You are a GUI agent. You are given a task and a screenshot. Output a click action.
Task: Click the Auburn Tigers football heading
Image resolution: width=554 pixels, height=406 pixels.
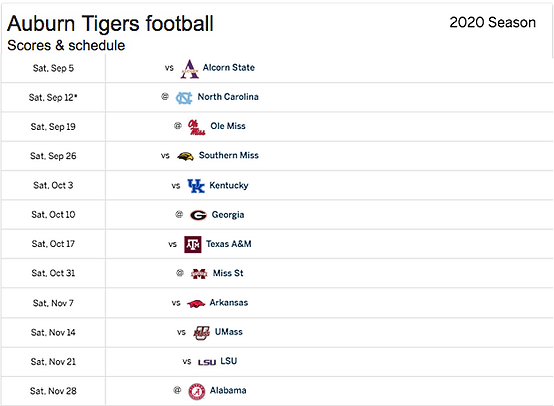(x=110, y=24)
